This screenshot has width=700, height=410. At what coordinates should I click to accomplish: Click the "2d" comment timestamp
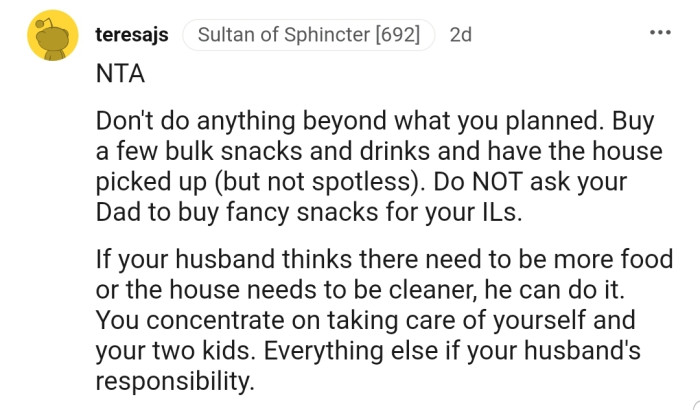461,36
